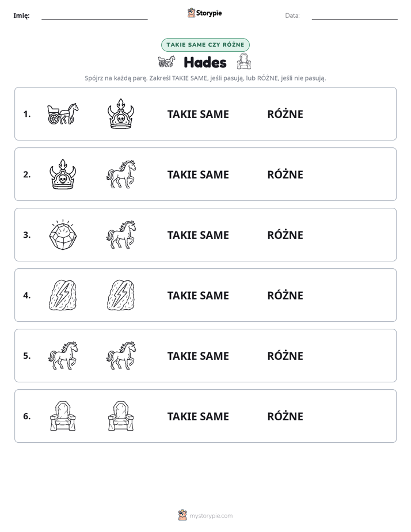The image size is (411, 532).
Task: Select RÓŻNE for row 2
Action: pyautogui.click(x=285, y=174)
